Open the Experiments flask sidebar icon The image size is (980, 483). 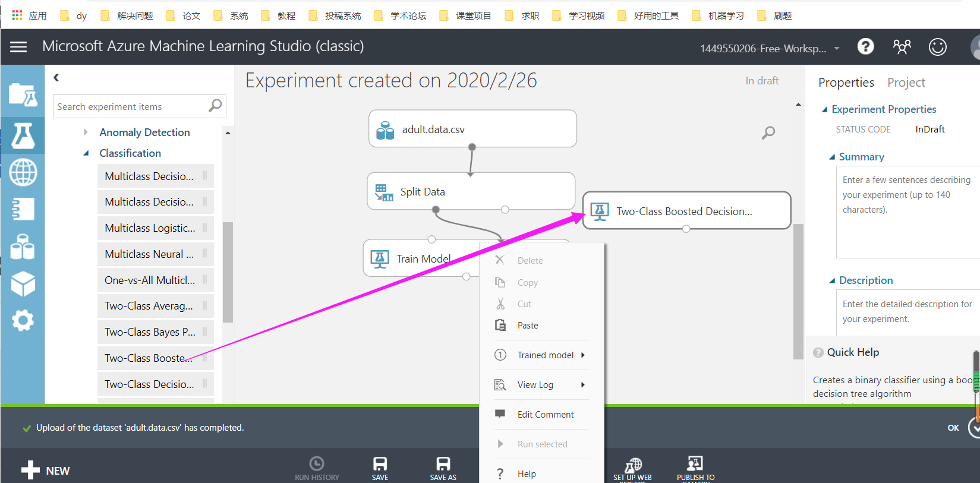[23, 135]
